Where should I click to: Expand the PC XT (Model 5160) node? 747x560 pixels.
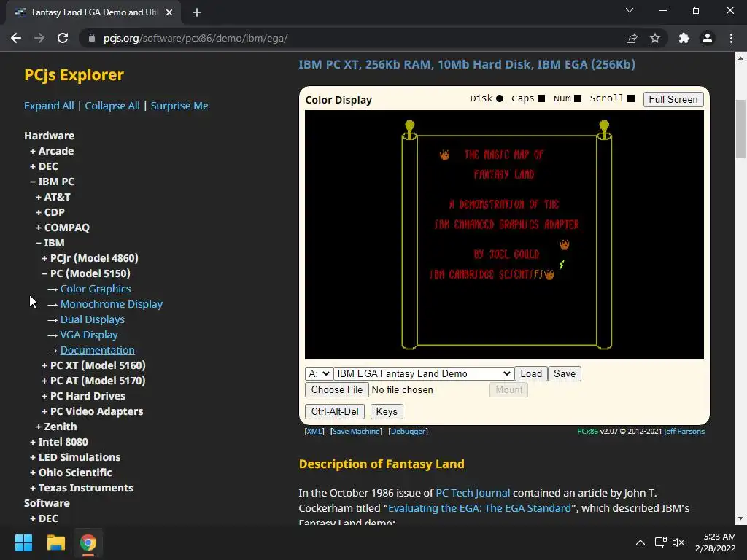click(x=93, y=365)
